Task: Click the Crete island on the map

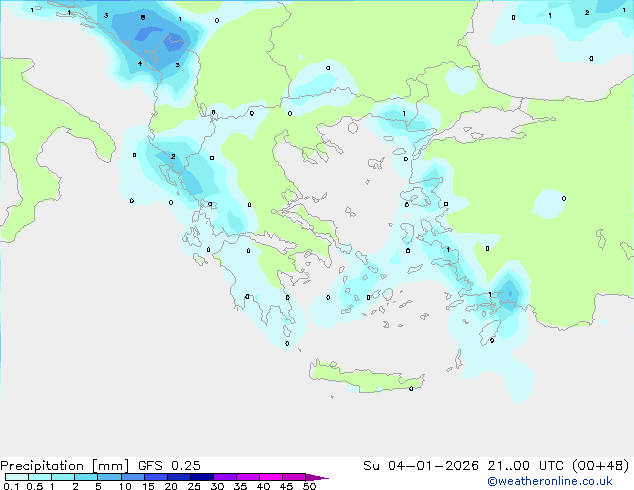Action: [366, 377]
